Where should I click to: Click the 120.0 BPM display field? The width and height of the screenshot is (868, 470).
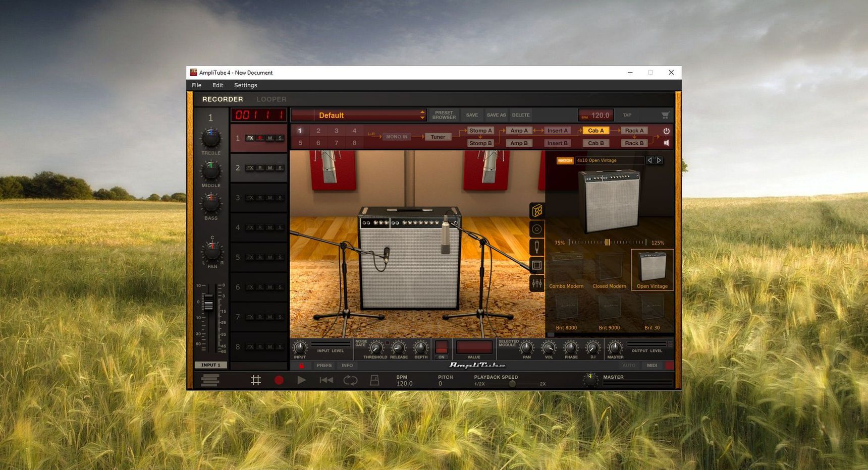click(595, 115)
